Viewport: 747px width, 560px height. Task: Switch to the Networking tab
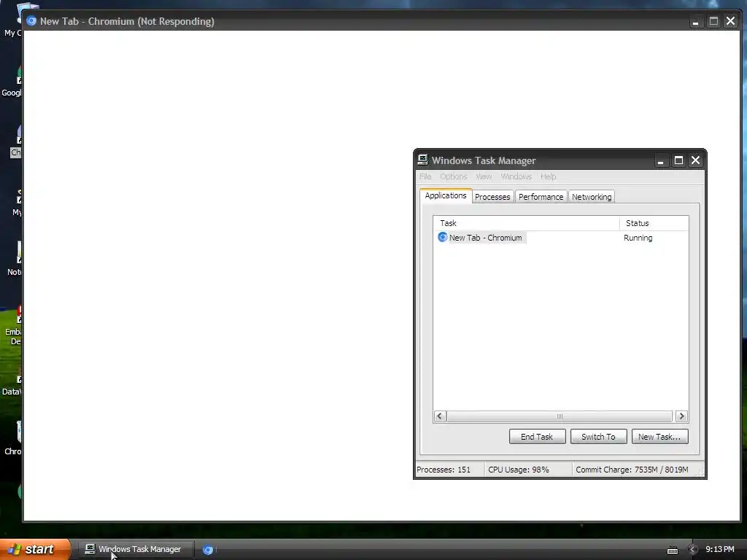pos(592,197)
